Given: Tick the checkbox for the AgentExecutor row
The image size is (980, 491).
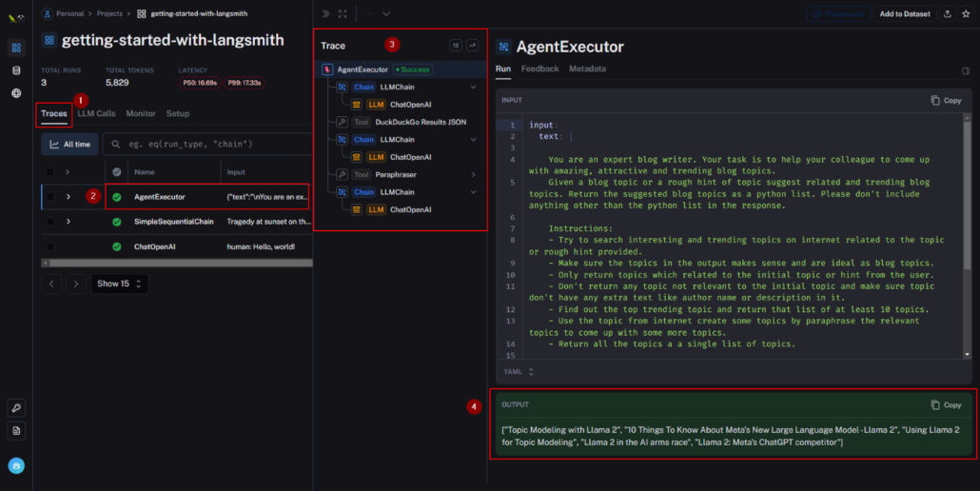Looking at the screenshot, I should tap(50, 197).
